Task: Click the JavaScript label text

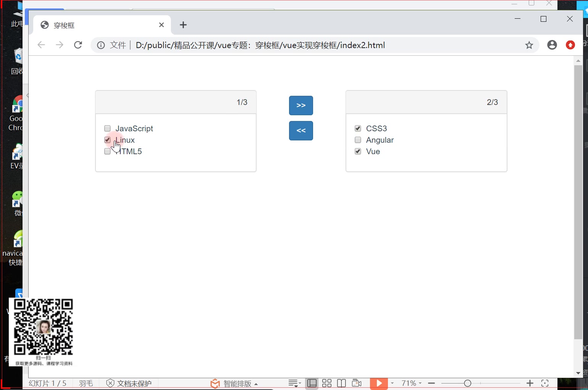Action: pos(134,129)
